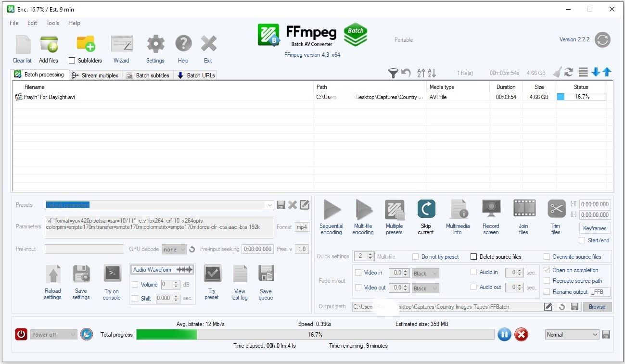Click the filter funnel icon

pyautogui.click(x=393, y=73)
